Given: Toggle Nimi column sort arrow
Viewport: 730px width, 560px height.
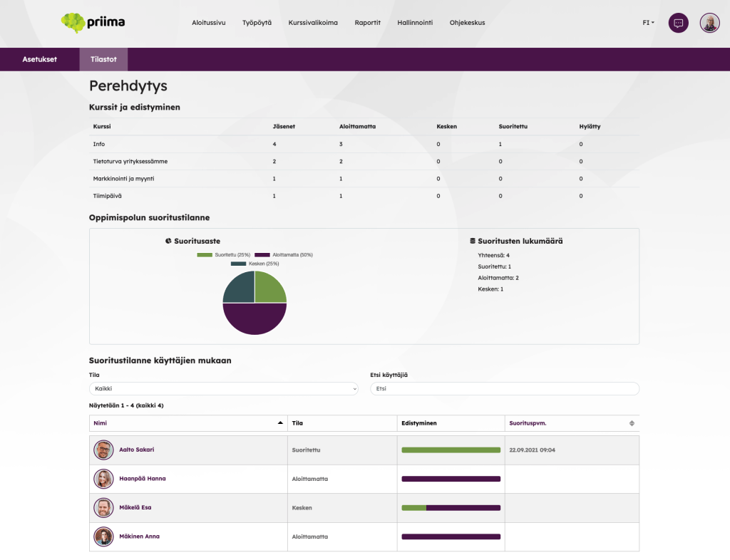Looking at the screenshot, I should [x=280, y=423].
